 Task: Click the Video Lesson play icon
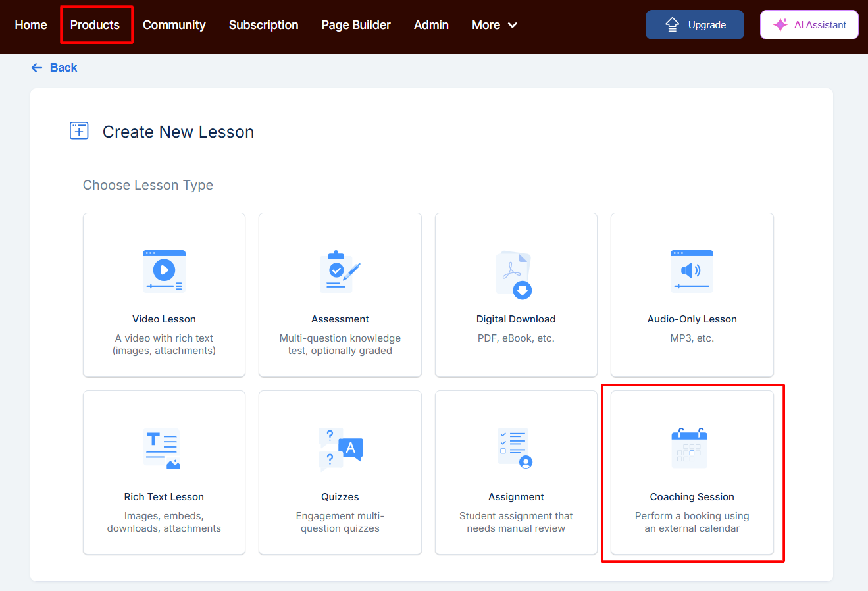164,271
